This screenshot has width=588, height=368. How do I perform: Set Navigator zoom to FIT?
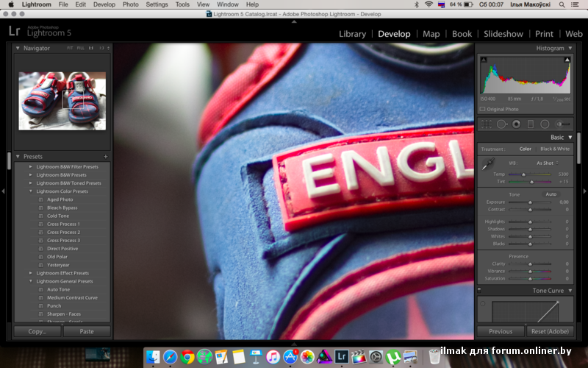(x=70, y=48)
